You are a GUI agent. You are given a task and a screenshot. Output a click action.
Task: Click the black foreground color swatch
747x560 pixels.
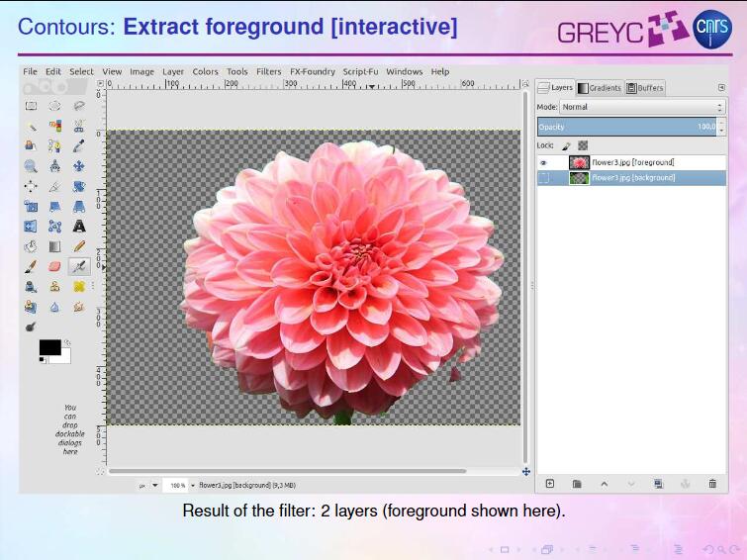48,346
